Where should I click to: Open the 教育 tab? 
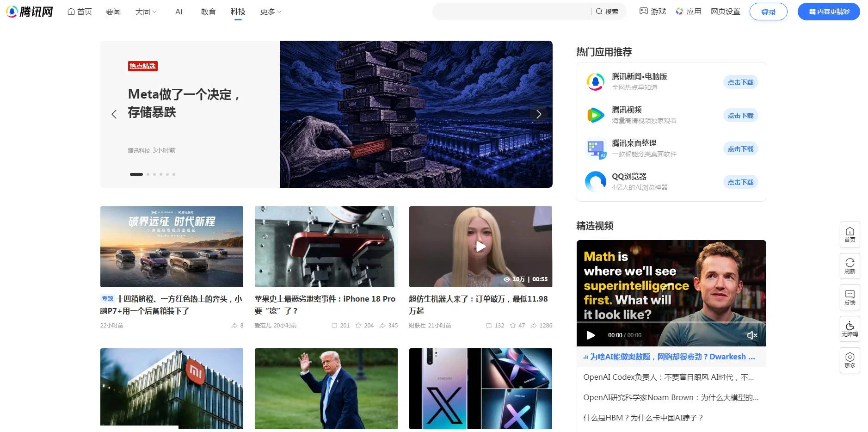(208, 12)
